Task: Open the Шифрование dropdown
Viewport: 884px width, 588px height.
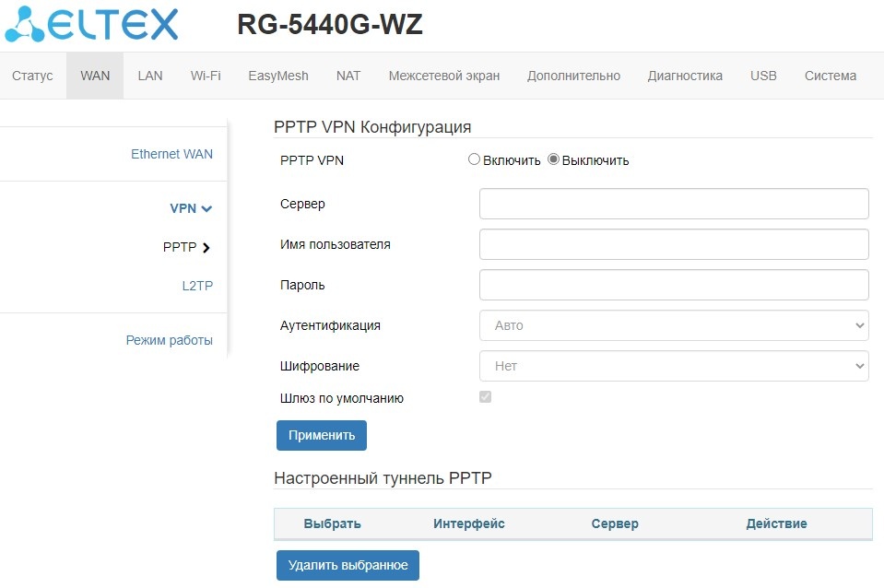Action: pyautogui.click(x=674, y=366)
